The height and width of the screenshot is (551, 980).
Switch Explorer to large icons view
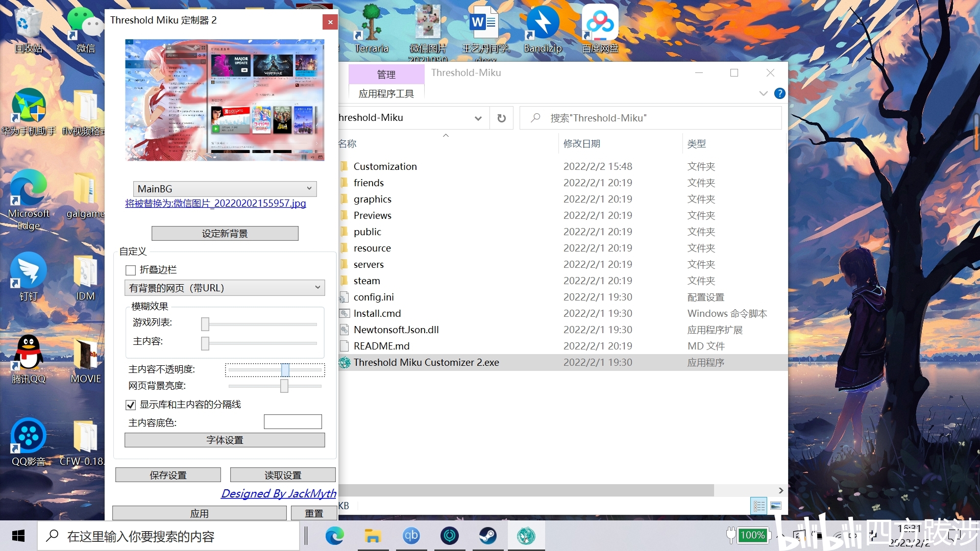[776, 506]
